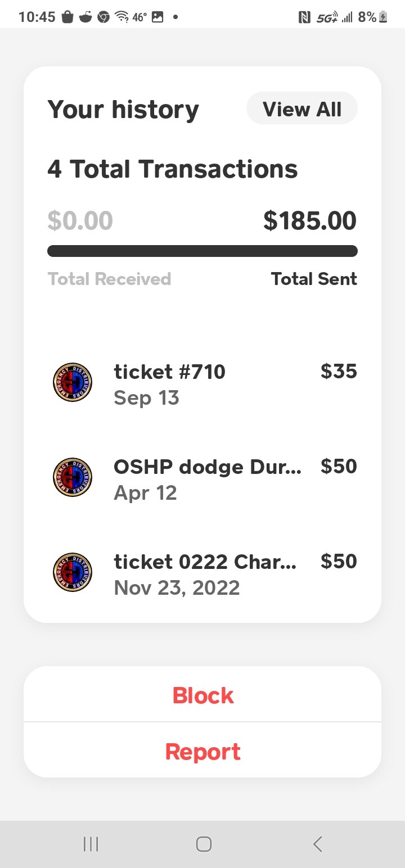Tap the sent versus received progress bar
Image resolution: width=405 pixels, height=868 pixels.
[x=202, y=251]
